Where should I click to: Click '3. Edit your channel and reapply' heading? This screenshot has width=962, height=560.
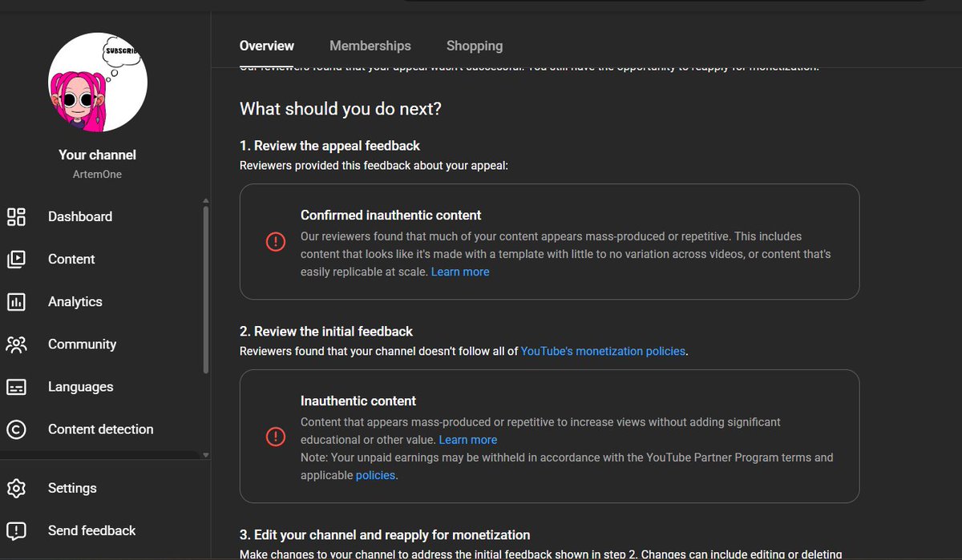[385, 534]
